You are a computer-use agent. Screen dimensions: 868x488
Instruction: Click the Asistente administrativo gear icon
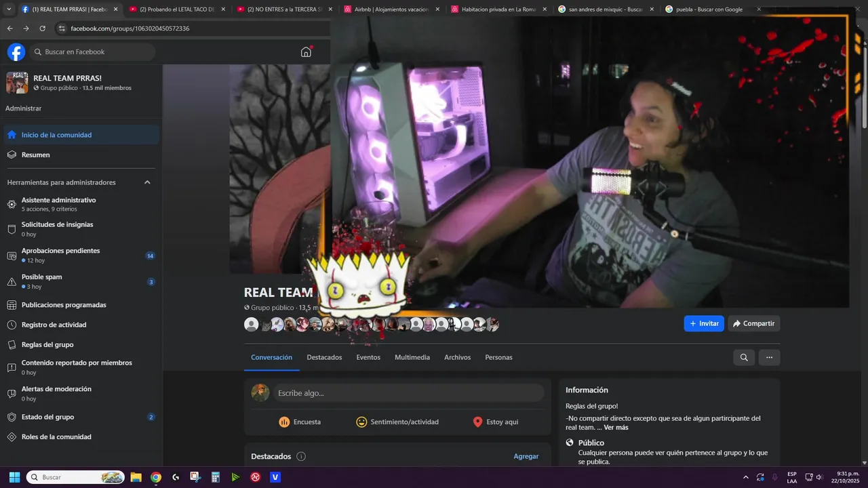click(12, 204)
